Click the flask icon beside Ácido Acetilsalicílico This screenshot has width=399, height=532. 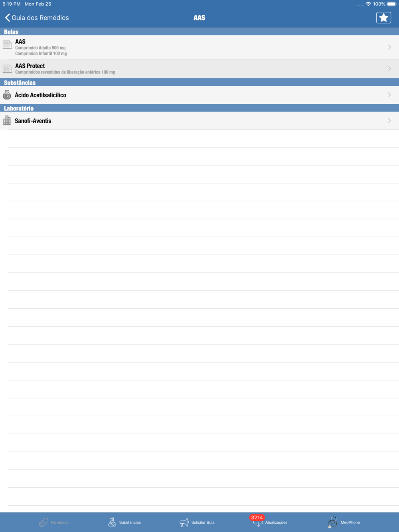click(7, 95)
